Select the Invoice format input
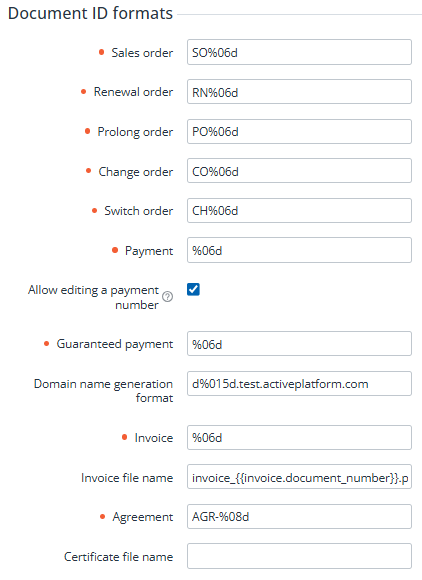 (299, 438)
